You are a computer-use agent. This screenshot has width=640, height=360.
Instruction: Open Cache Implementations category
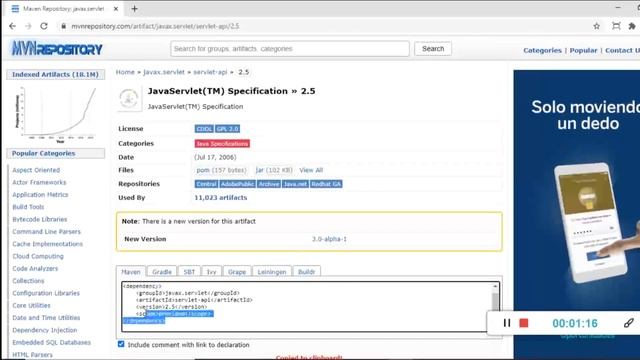pyautogui.click(x=47, y=244)
